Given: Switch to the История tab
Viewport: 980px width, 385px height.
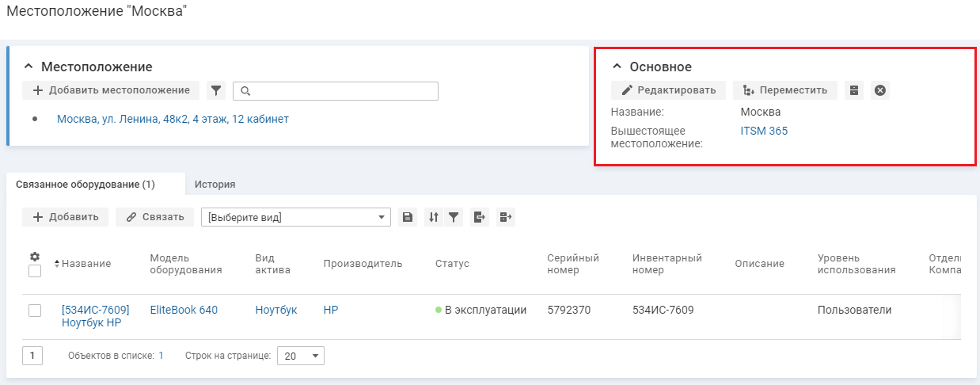Looking at the screenshot, I should tap(215, 185).
